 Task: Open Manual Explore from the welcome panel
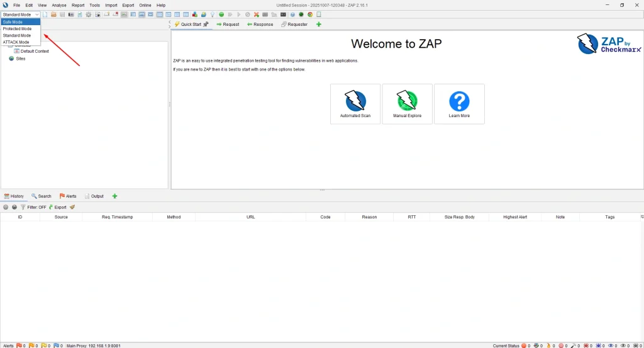click(407, 101)
